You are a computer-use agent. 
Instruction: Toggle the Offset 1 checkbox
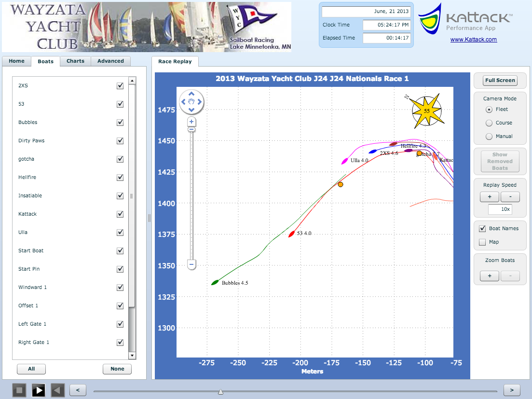pos(120,306)
